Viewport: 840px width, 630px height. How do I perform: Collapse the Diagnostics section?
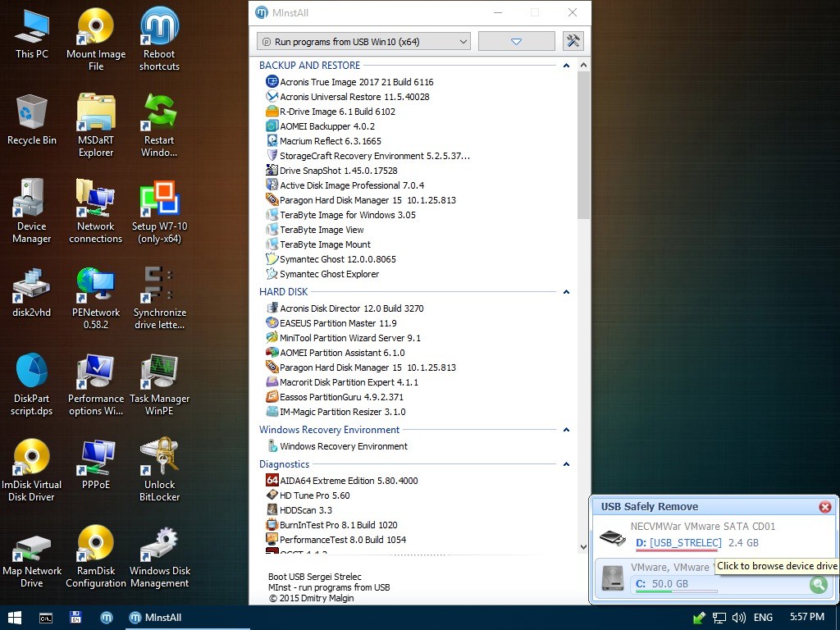pos(566,464)
